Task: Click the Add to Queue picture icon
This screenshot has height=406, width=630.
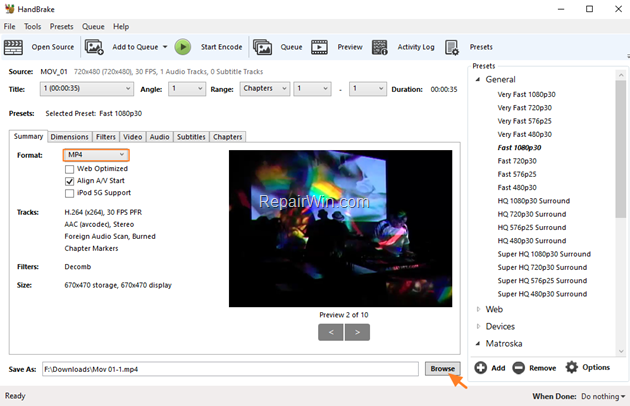Action: click(x=94, y=47)
